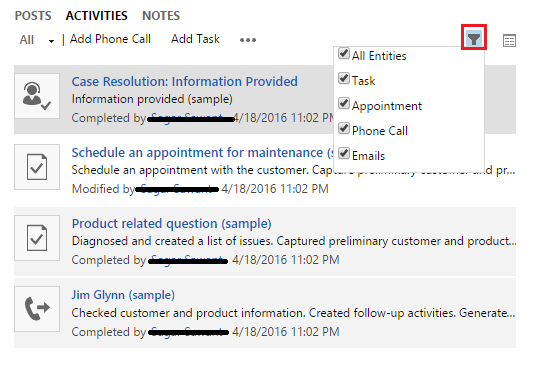This screenshot has width=541, height=371.
Task: Open the Jim Glynn (sample) link
Action: [x=123, y=295]
